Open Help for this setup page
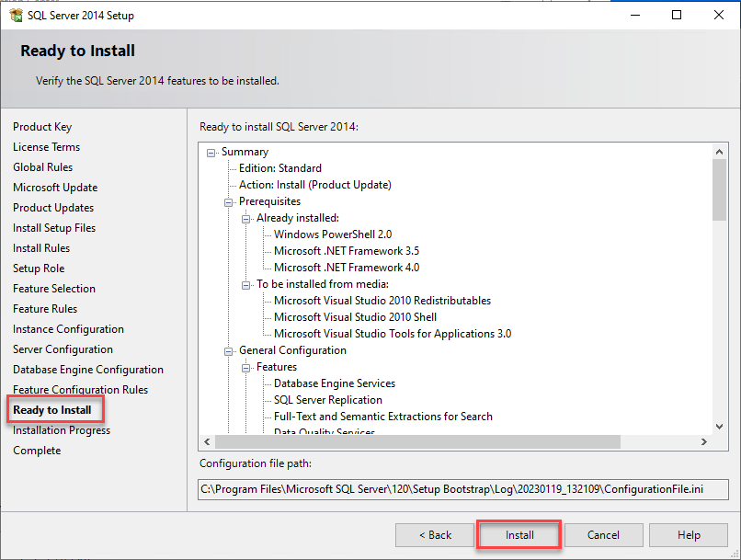 pyautogui.click(x=688, y=535)
